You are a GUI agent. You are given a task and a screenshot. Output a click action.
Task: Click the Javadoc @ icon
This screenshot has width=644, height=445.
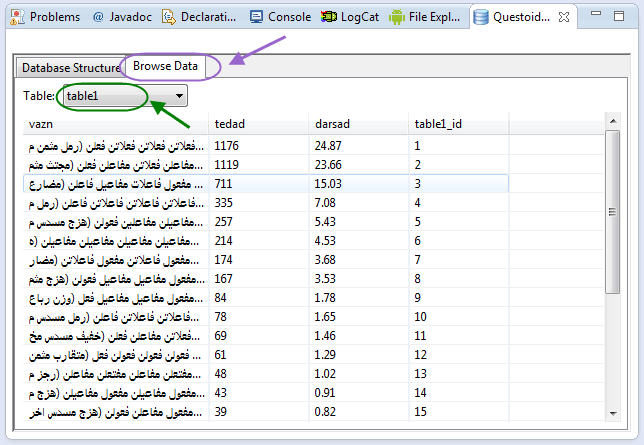(x=98, y=17)
